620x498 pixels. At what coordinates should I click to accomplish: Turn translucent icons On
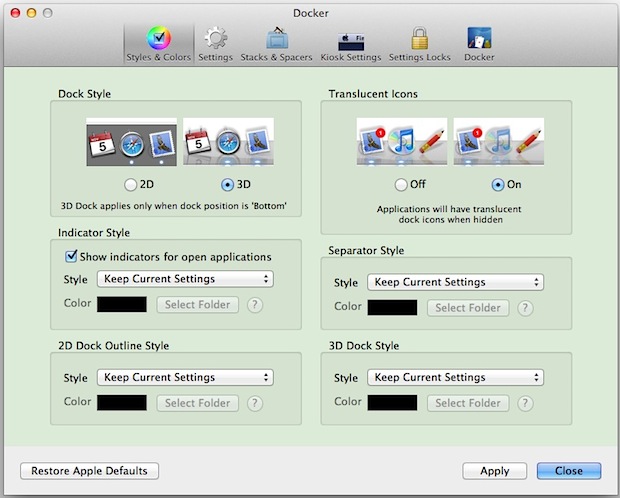497,185
